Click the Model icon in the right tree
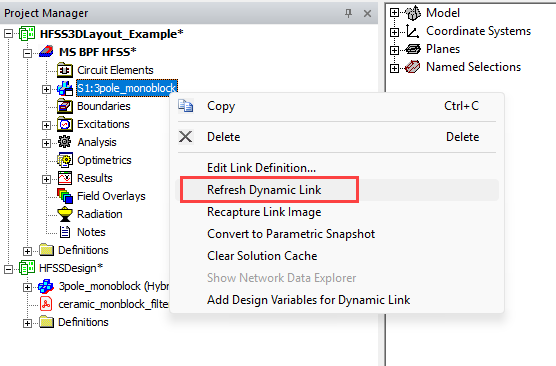 pyautogui.click(x=413, y=13)
